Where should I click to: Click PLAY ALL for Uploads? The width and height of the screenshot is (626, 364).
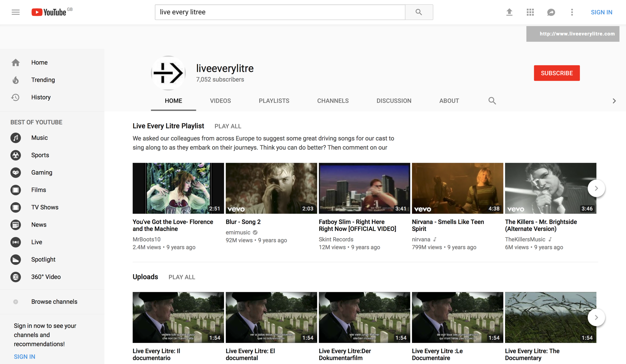click(182, 277)
